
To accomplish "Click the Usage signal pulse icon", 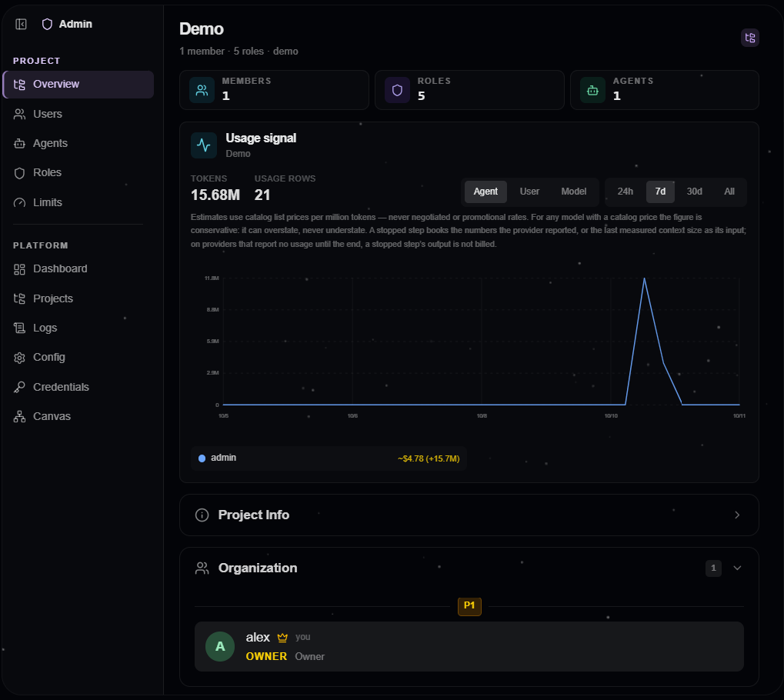I will [x=204, y=145].
